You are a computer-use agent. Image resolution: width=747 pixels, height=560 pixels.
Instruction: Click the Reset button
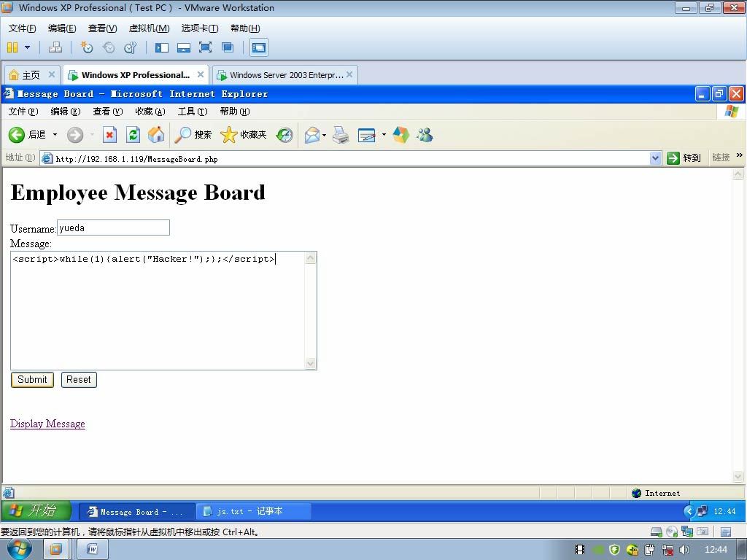79,379
